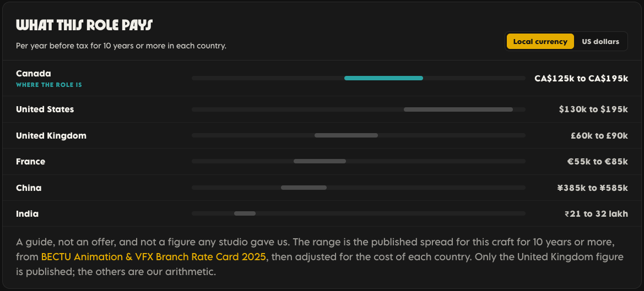Click the $130k to $195k value
Image resolution: width=644 pixels, height=291 pixels.
(593, 109)
